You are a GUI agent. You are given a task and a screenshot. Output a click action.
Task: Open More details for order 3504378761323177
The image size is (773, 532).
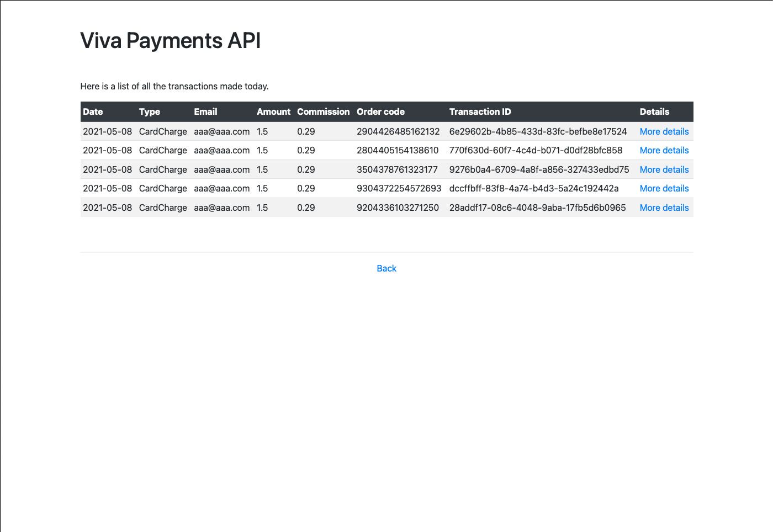pos(664,169)
